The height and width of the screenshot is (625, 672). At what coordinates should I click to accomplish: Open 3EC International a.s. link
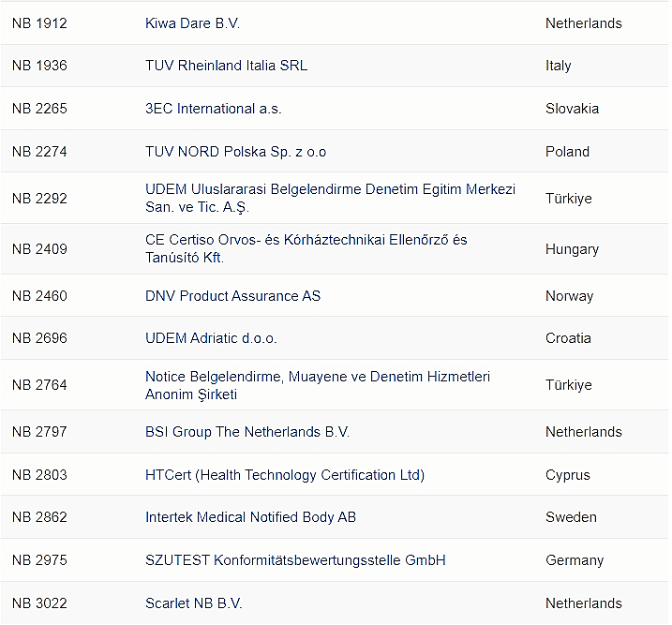click(x=213, y=109)
